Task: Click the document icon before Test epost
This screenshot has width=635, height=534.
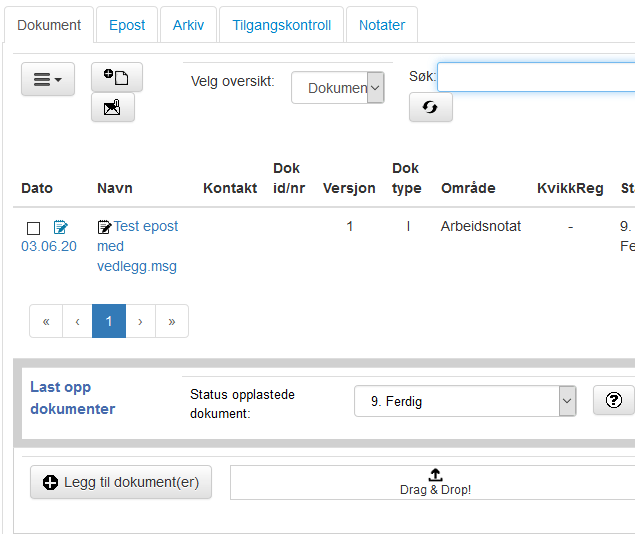Action: tap(104, 227)
